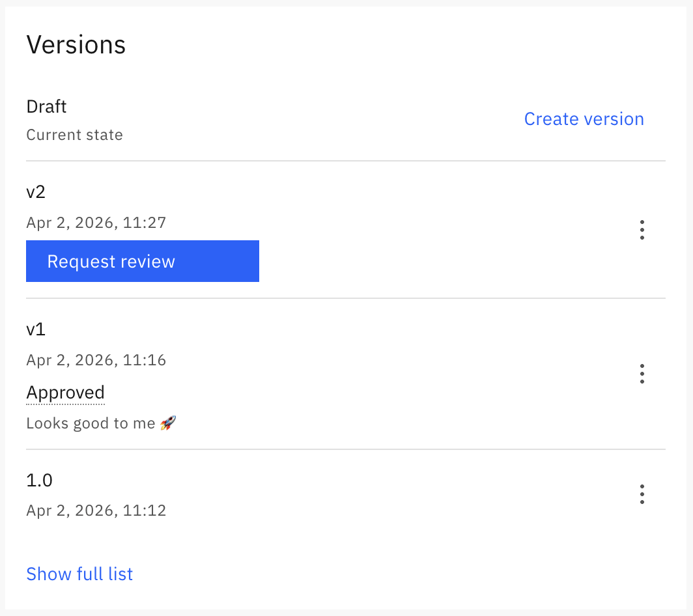
Task: Open the v2 version overflow menu
Action: pyautogui.click(x=642, y=230)
